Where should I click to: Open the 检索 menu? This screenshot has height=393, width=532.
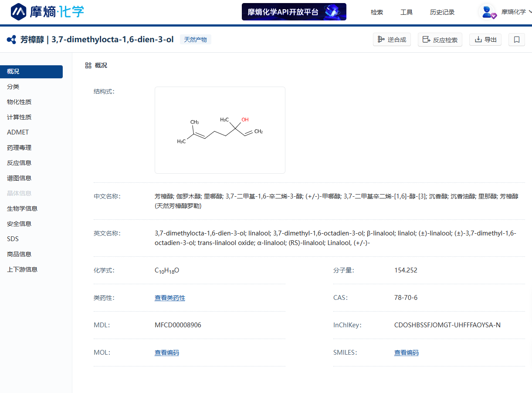click(x=377, y=12)
